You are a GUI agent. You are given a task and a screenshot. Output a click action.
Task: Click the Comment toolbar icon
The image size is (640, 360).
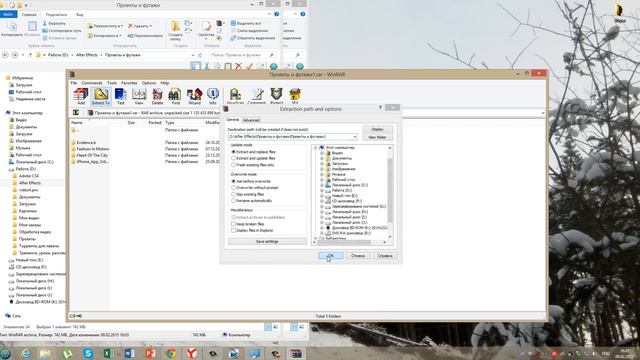pyautogui.click(x=257, y=96)
